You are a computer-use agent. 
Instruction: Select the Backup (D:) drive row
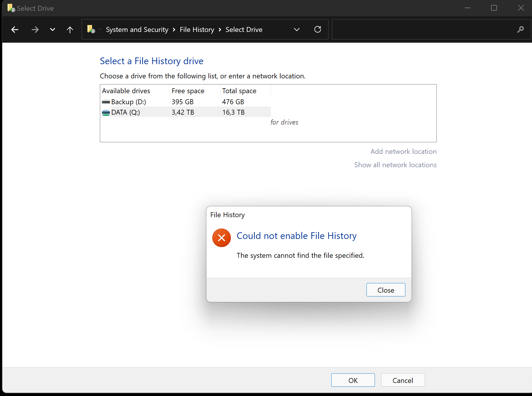[x=186, y=102]
